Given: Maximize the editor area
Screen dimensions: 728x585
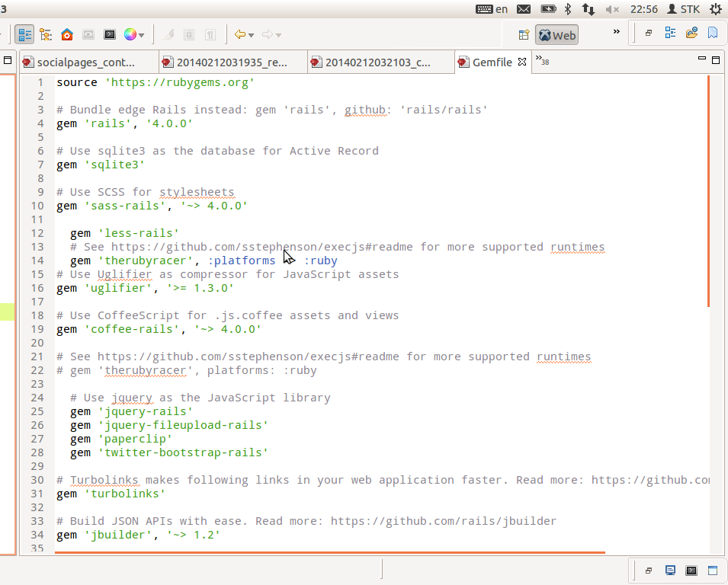Looking at the screenshot, I should click(716, 60).
